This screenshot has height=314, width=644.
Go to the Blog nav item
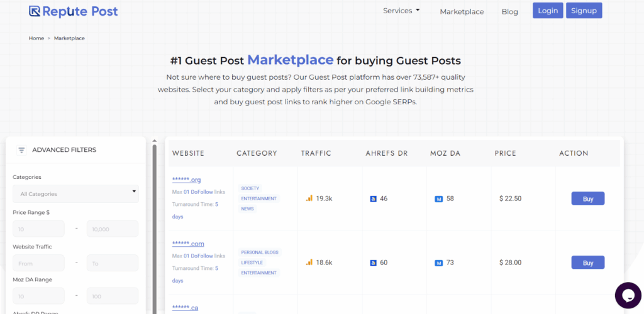coord(509,11)
